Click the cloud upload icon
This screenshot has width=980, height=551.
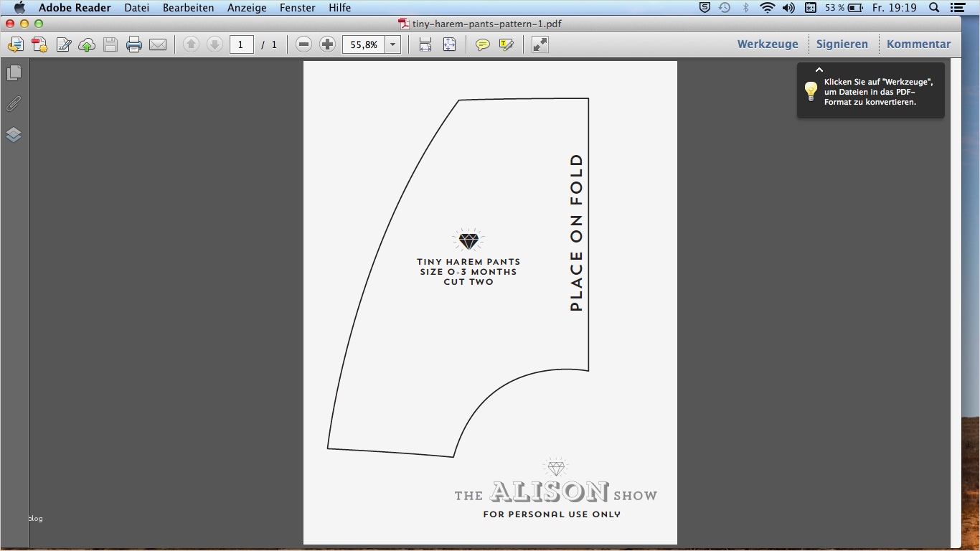(x=87, y=44)
